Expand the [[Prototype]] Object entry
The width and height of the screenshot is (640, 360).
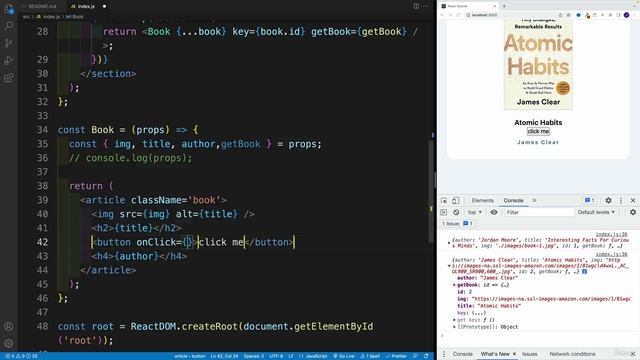pyautogui.click(x=454, y=327)
